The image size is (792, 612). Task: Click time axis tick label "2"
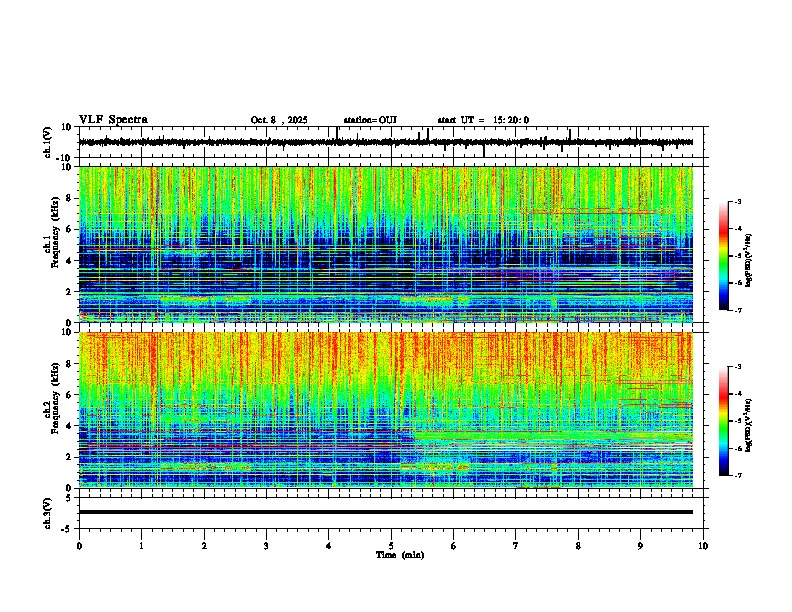click(x=204, y=546)
